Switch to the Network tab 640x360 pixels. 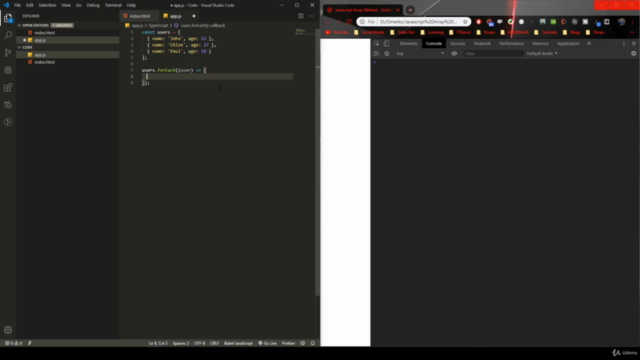click(482, 43)
